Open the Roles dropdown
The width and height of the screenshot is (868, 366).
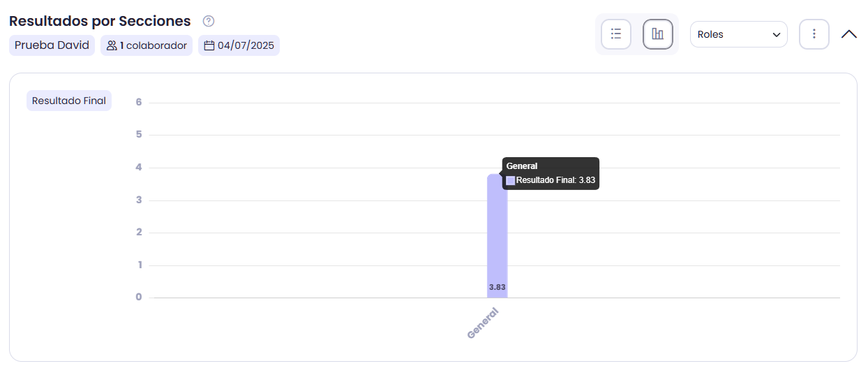(x=739, y=34)
